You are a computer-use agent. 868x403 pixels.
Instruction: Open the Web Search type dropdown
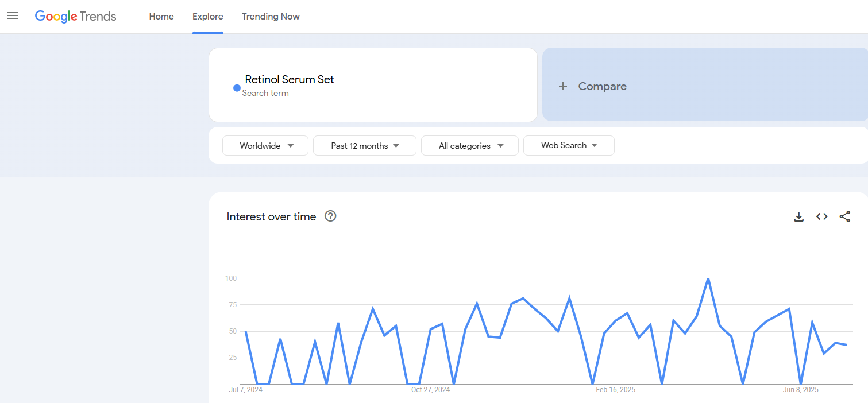pos(569,146)
